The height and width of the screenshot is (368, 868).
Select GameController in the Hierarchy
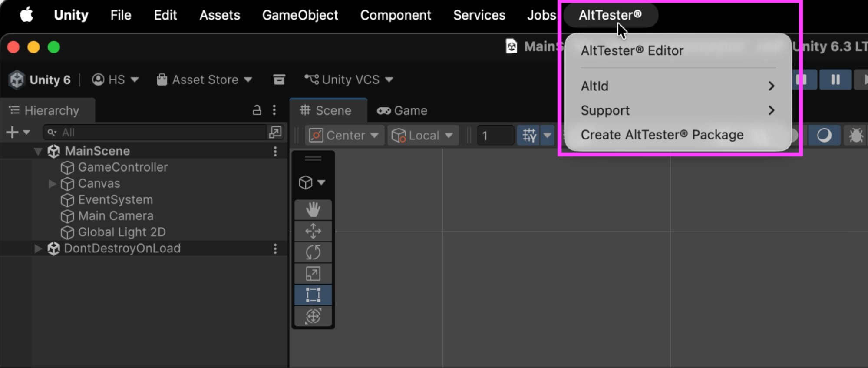pos(123,167)
